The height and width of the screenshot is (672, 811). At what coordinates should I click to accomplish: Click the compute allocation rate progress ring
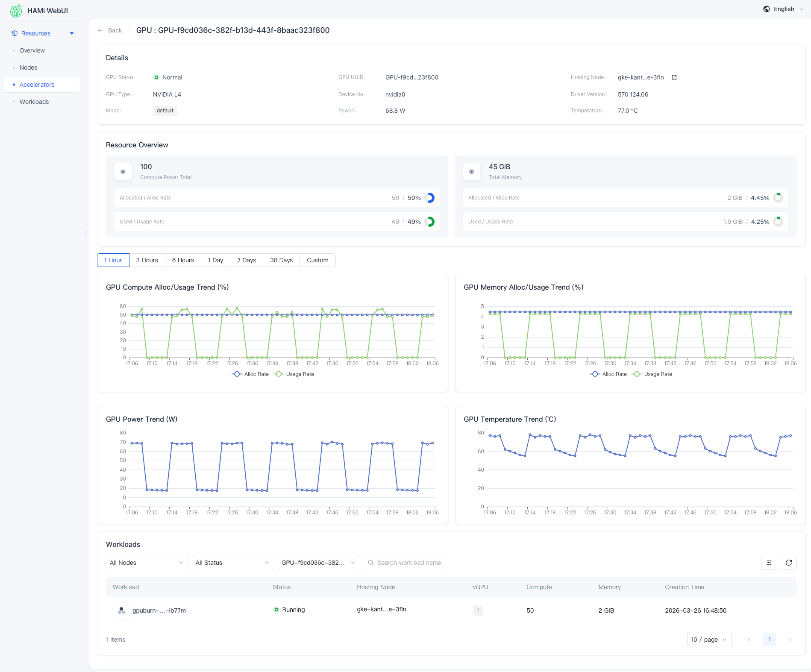430,198
